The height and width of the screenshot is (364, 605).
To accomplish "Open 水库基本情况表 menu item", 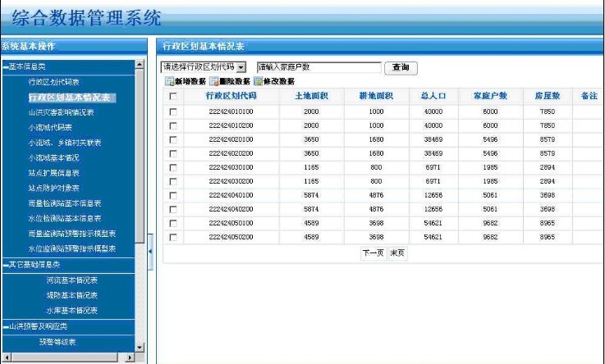I will pyautogui.click(x=71, y=311).
